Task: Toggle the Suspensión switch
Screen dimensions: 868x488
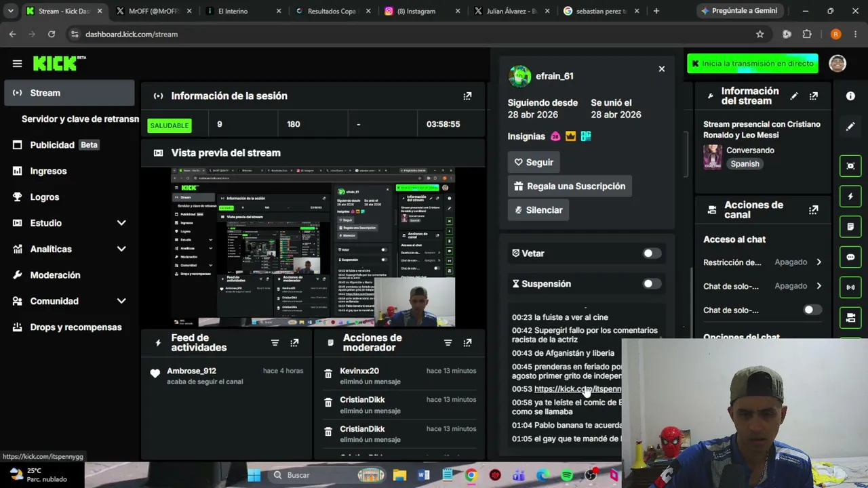Action: 651,284
